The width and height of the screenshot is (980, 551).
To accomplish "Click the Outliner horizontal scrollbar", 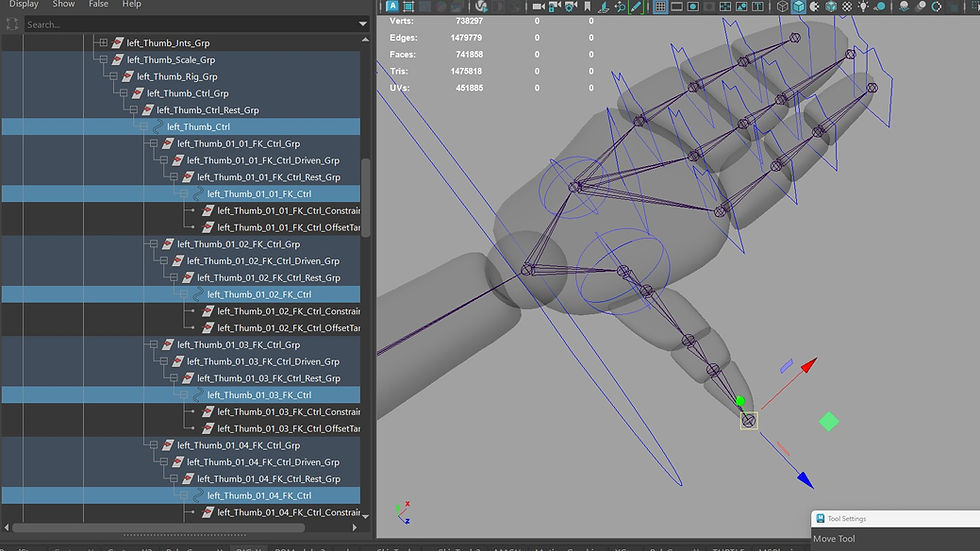I will tap(158, 527).
